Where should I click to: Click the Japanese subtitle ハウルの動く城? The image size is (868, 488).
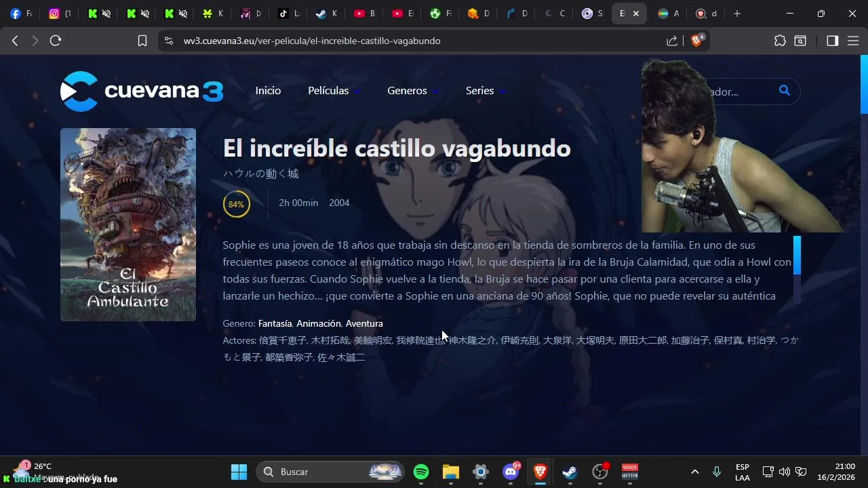[261, 174]
